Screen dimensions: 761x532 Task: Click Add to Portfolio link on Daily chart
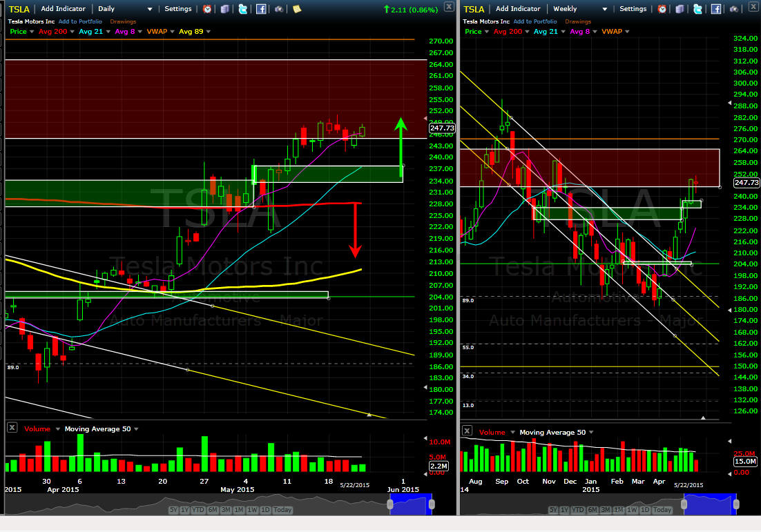pos(80,21)
